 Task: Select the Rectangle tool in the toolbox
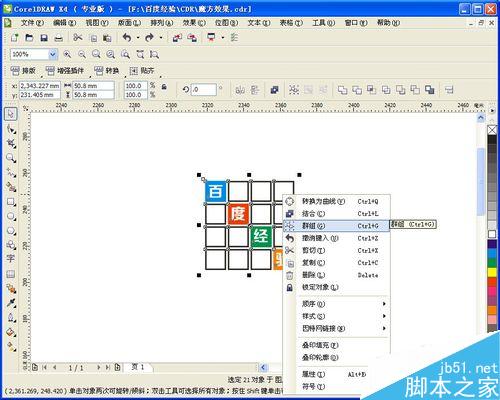11,202
